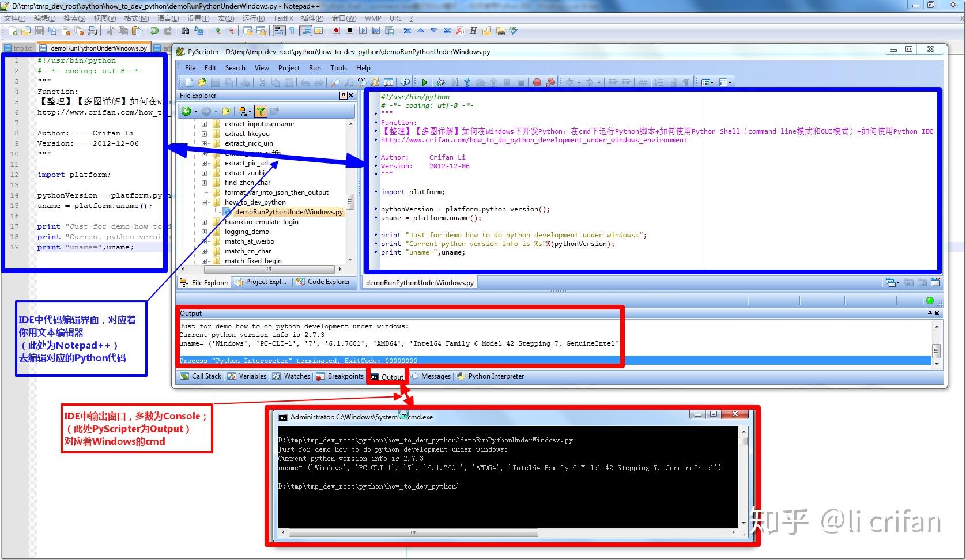Screen dimensions: 966x560
Task: Open the Tools menu in PyScripter
Action: (x=338, y=67)
